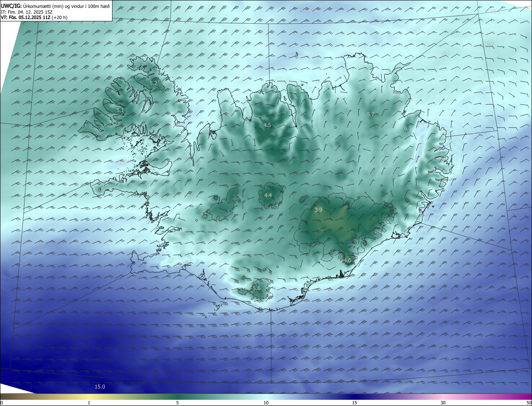
Task: Click the 4.5 value label in north Iceland
Action: [267, 125]
